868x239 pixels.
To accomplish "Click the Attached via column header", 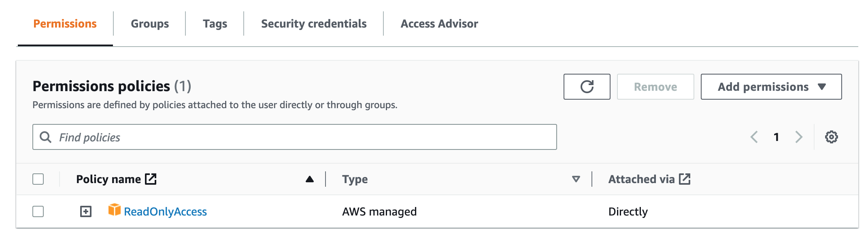I will point(641,179).
